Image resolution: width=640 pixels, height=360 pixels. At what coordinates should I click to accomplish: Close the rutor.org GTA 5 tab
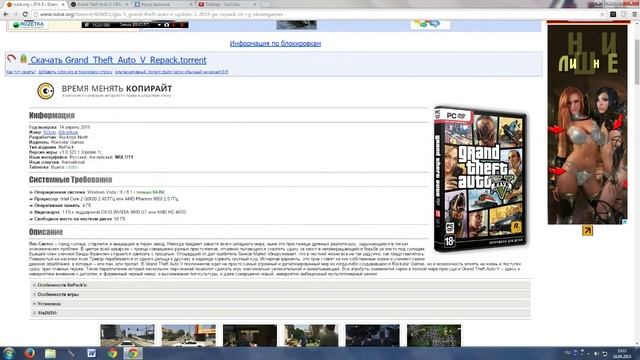click(x=63, y=4)
